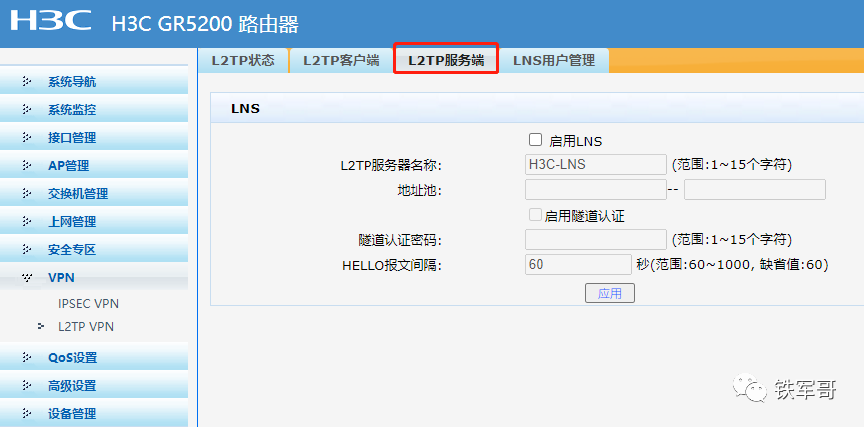Click the small arrow marker beside L2TP VPN
The height and width of the screenshot is (427, 864).
41,326
